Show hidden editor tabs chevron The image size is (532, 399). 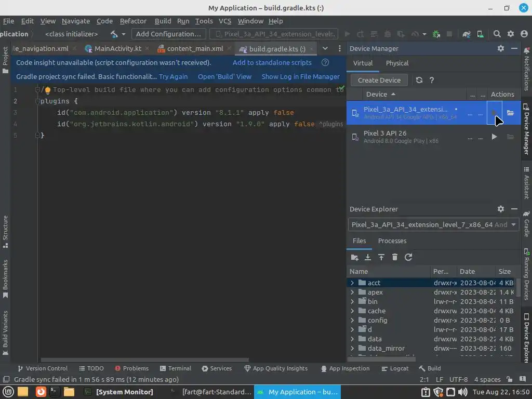point(325,48)
